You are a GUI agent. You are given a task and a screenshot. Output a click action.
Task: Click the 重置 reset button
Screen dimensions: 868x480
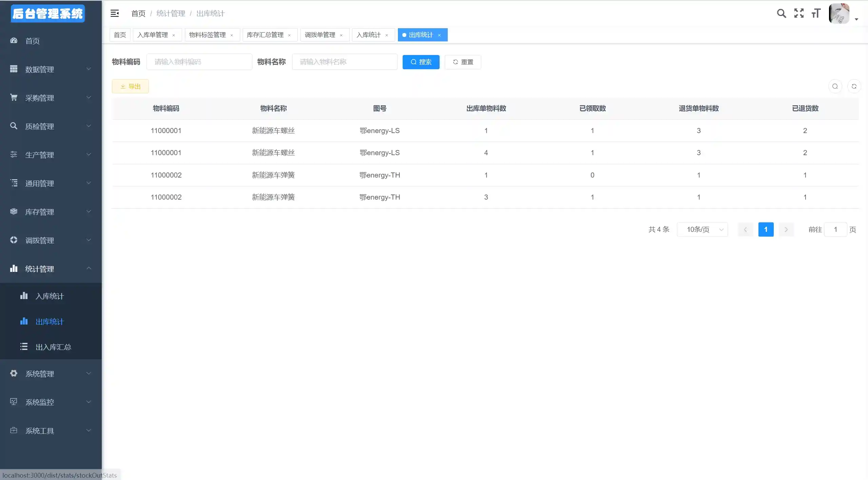coord(463,62)
